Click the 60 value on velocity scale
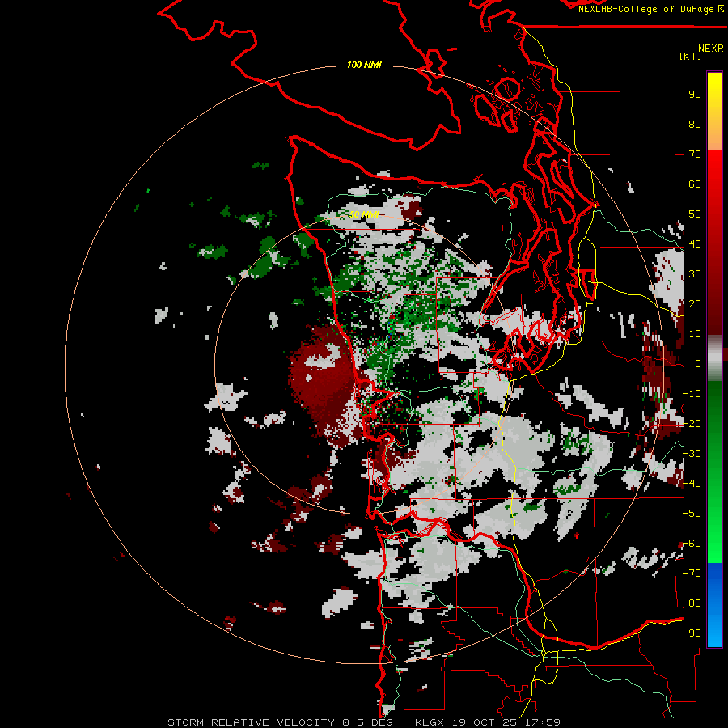The height and width of the screenshot is (728, 728). coord(695,184)
